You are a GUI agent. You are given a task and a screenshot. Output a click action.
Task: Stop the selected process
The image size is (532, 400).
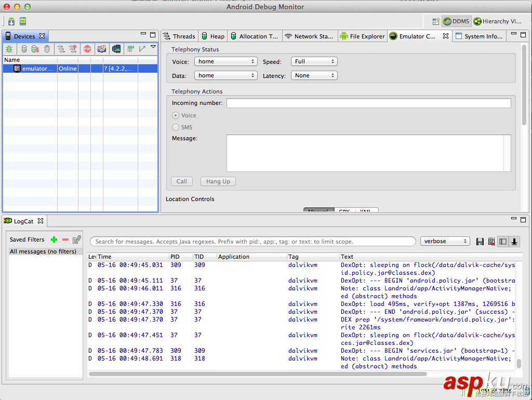(x=87, y=48)
